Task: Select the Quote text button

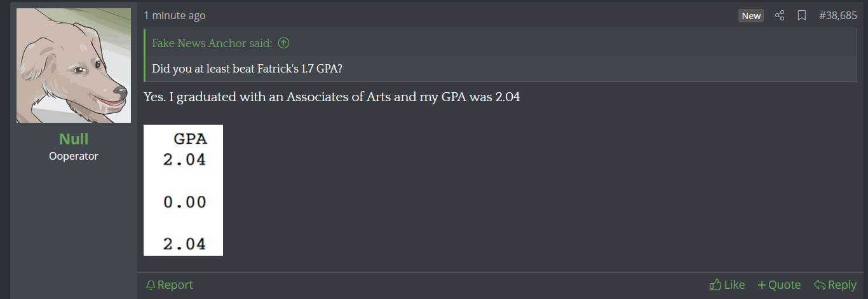Action: [x=785, y=285]
